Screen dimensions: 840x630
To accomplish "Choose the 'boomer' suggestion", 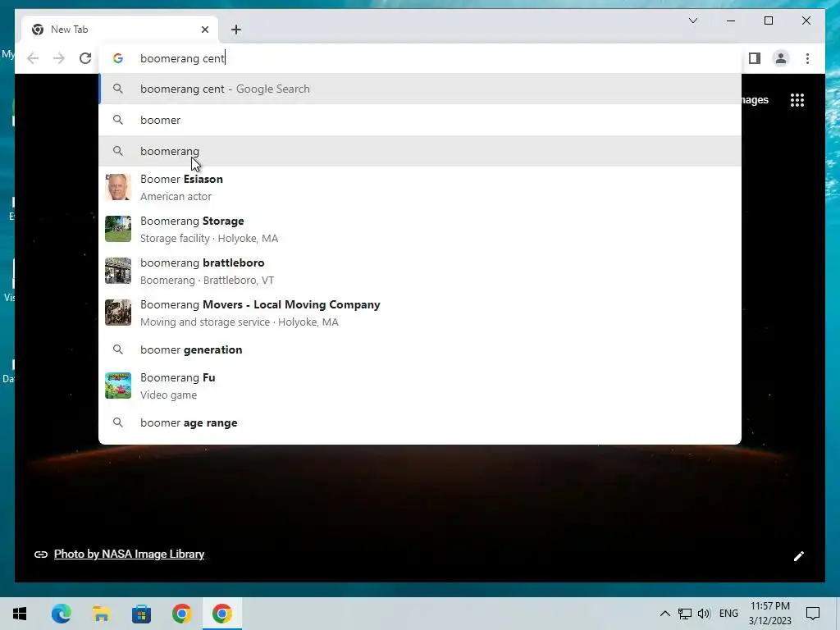I will [420, 120].
